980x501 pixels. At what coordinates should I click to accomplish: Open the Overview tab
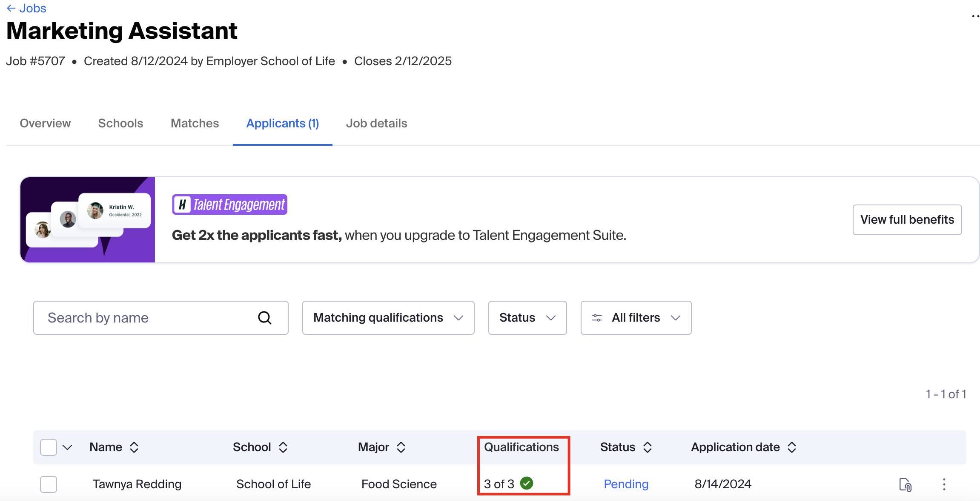[45, 123]
